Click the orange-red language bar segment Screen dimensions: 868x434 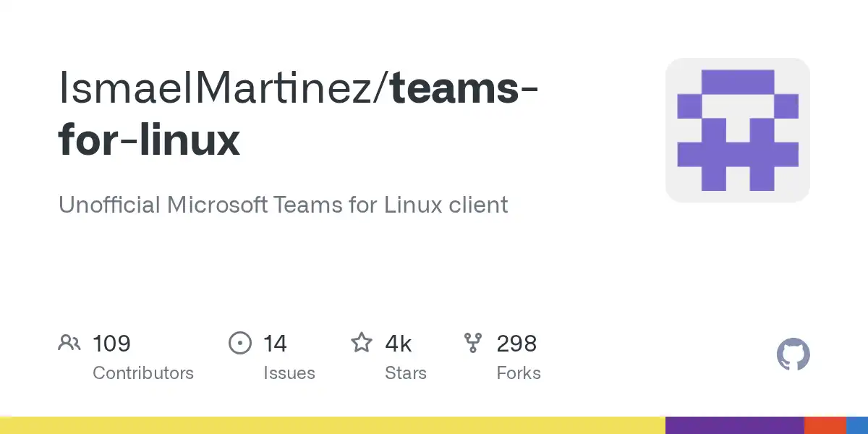click(x=825, y=425)
